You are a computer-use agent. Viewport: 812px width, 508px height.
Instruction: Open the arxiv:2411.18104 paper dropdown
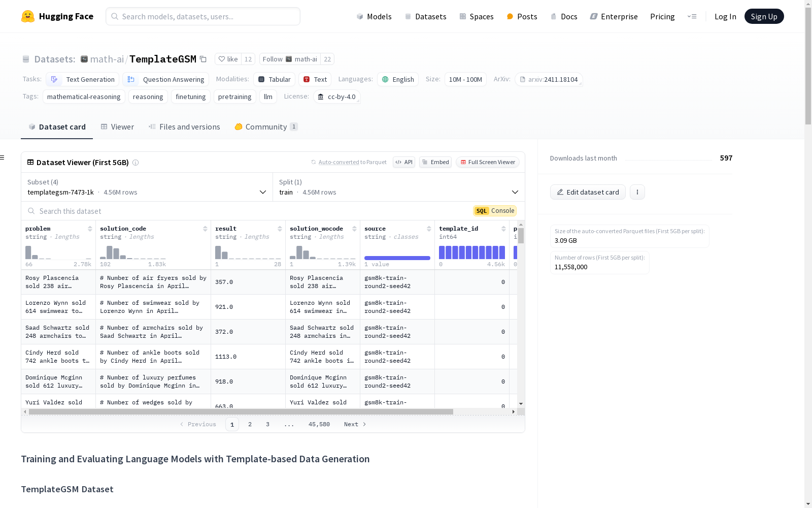pyautogui.click(x=549, y=79)
